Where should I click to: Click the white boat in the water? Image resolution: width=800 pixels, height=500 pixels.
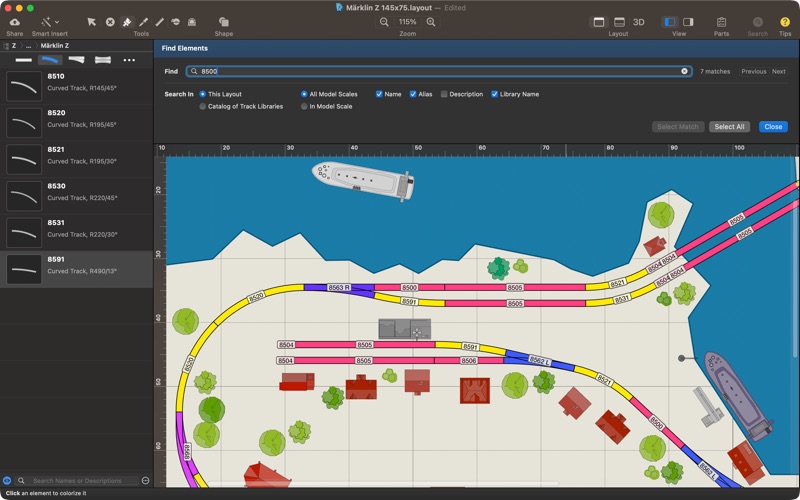tap(363, 181)
